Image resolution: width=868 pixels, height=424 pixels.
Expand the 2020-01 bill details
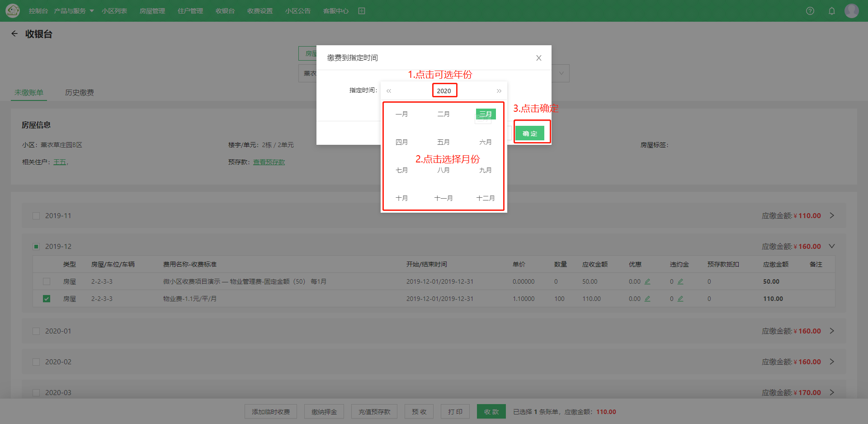[832, 331]
